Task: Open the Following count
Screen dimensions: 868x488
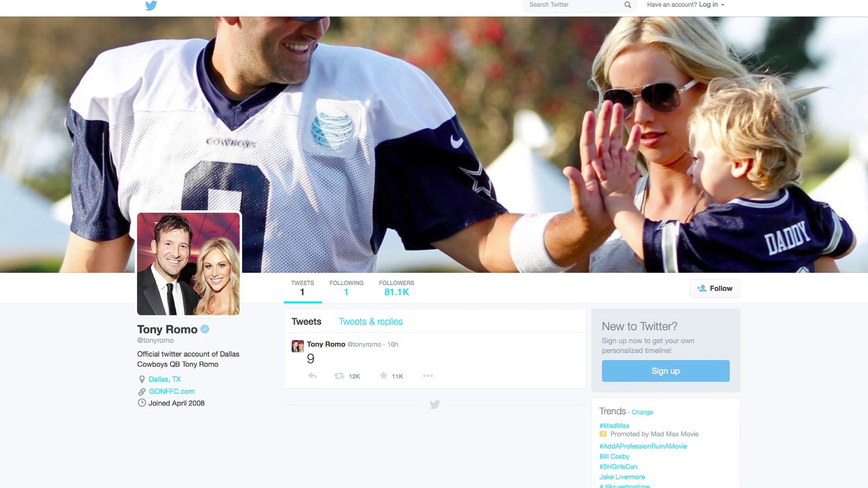Action: click(346, 288)
